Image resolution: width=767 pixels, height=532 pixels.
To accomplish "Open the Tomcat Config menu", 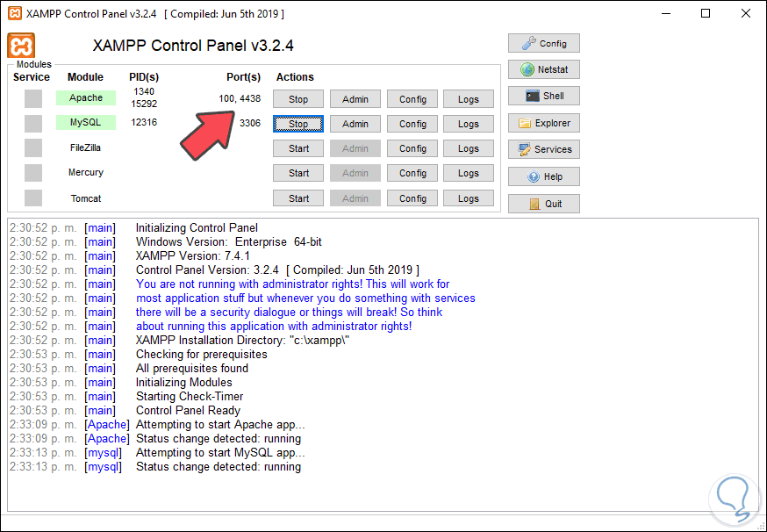I will point(412,198).
